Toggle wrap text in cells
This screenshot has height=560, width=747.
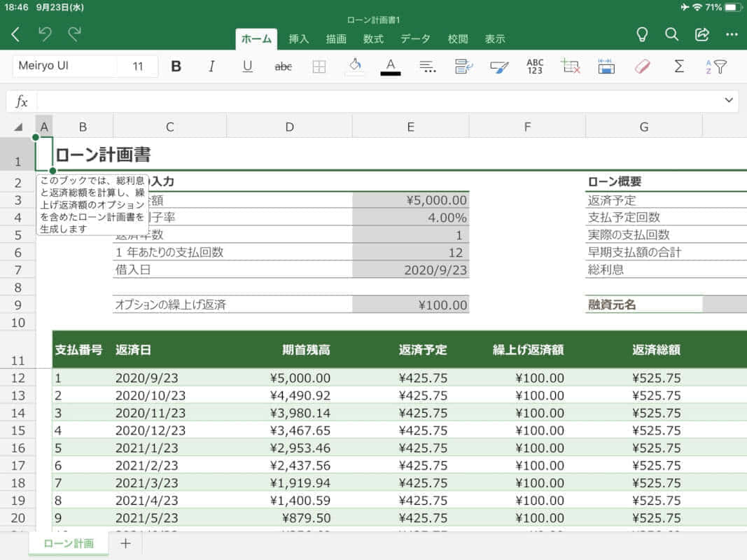pos(463,66)
